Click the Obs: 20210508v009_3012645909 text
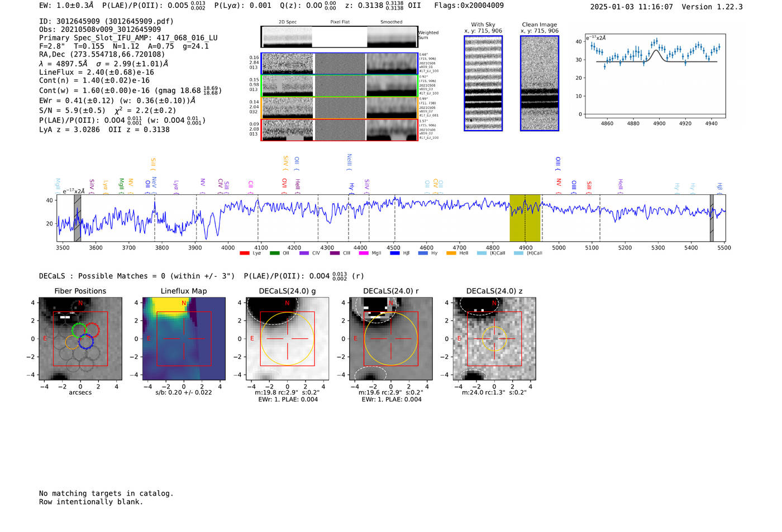Viewport: 782px width, 532px height. click(100, 29)
